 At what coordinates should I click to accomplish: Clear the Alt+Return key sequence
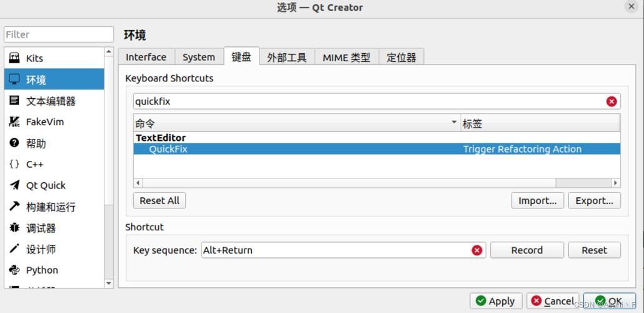[x=477, y=250]
